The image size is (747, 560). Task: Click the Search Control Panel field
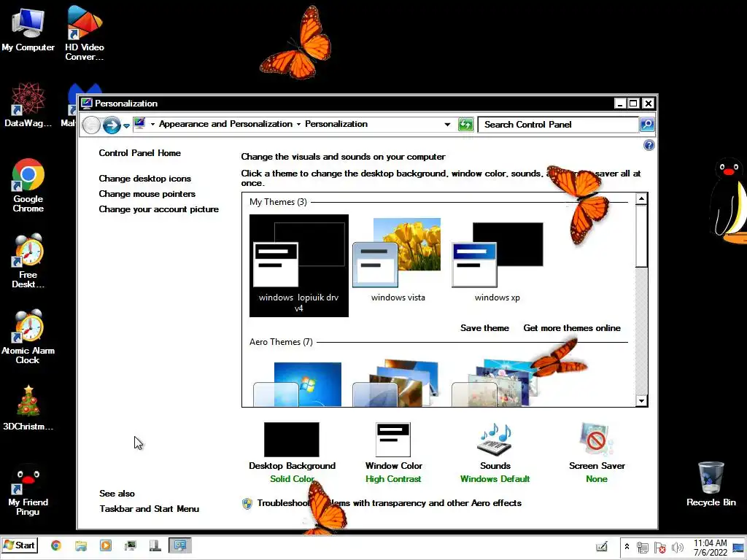tap(558, 124)
